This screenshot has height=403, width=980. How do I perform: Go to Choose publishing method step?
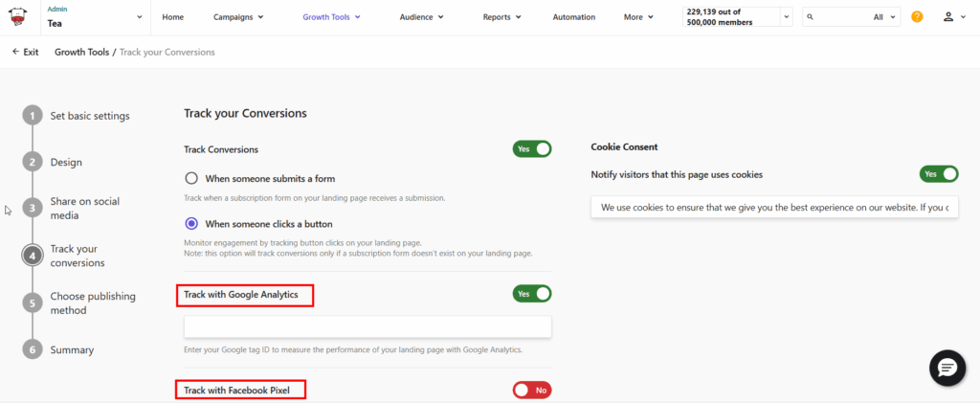tap(93, 303)
